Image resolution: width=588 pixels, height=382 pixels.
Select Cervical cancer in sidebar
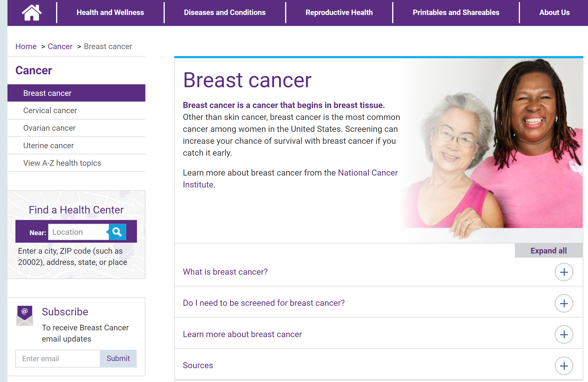[50, 110]
